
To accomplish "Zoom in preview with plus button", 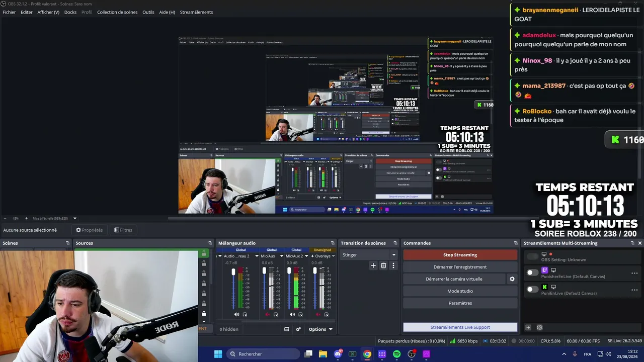I will point(27,218).
